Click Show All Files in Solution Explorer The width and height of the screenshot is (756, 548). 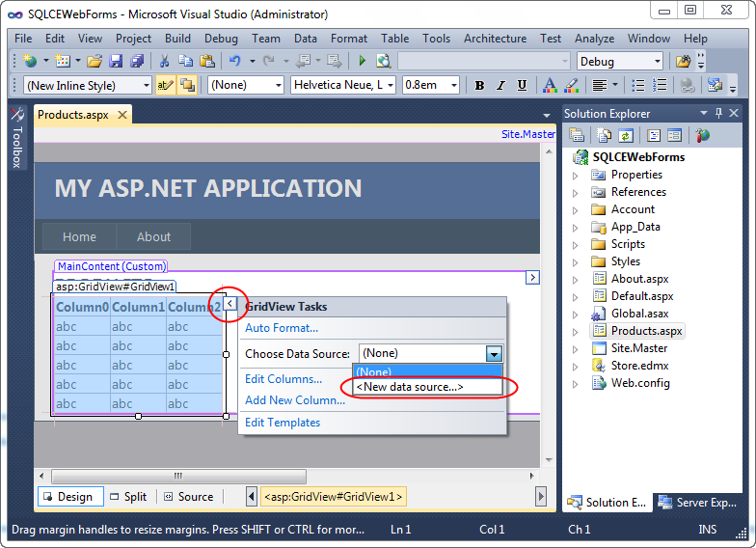pos(604,135)
